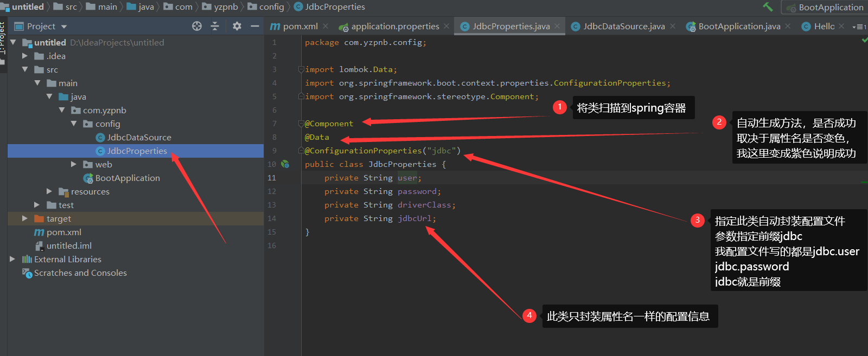The image size is (868, 356).
Task: Switch to the application.properties tab
Action: (390, 26)
